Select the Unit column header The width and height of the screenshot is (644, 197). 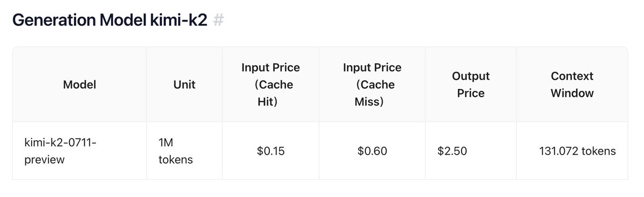coord(185,84)
